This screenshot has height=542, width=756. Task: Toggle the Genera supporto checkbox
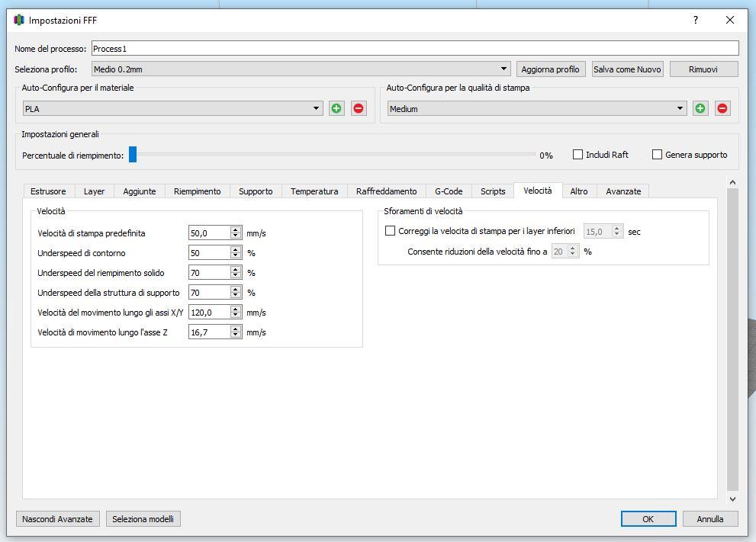click(x=657, y=155)
